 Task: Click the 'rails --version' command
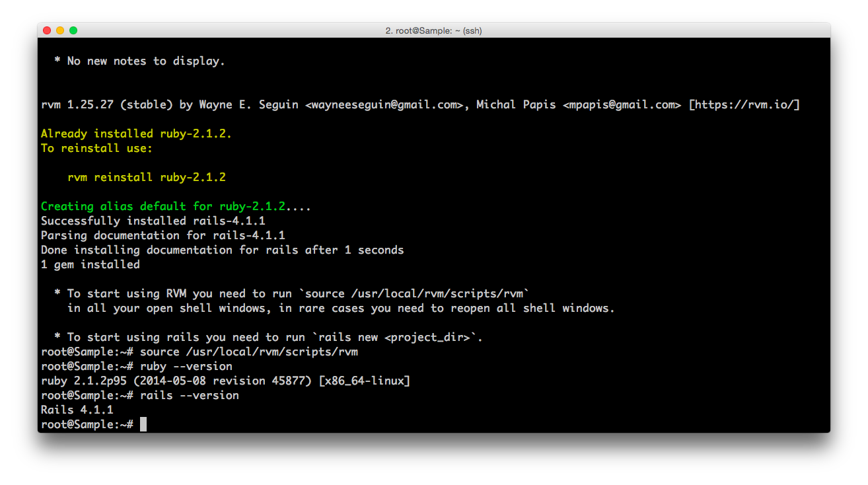click(190, 395)
